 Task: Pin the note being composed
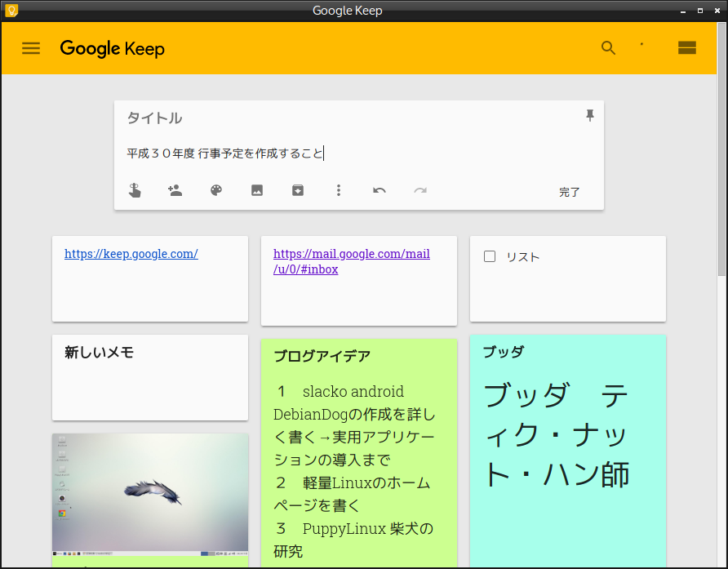pyautogui.click(x=590, y=115)
